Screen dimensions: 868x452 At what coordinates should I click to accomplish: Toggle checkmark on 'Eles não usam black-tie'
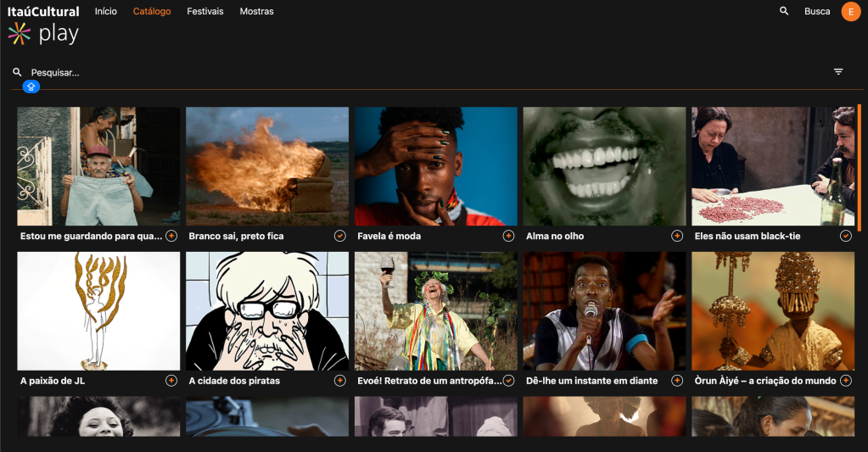point(845,236)
